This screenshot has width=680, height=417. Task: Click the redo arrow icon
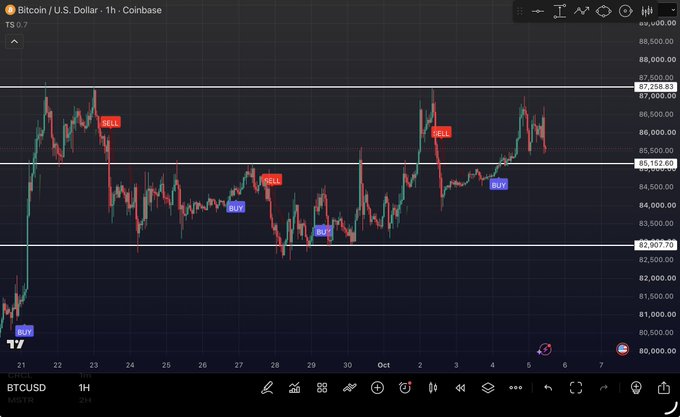coord(604,388)
